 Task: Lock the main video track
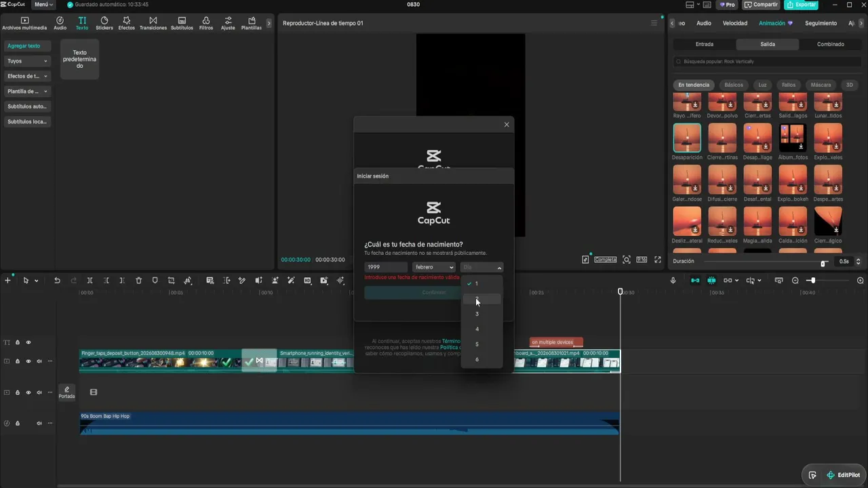(18, 361)
